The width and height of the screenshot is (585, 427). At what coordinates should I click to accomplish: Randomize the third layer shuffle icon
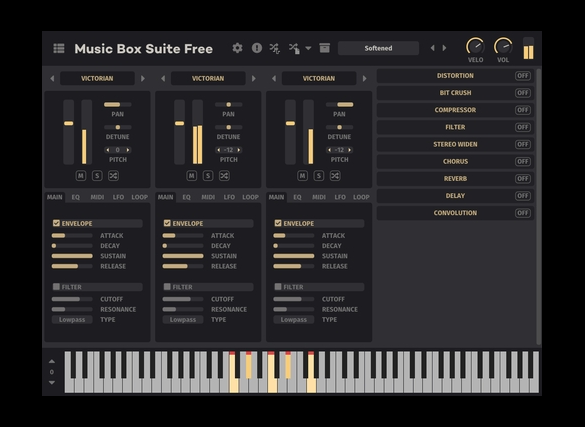(335, 176)
